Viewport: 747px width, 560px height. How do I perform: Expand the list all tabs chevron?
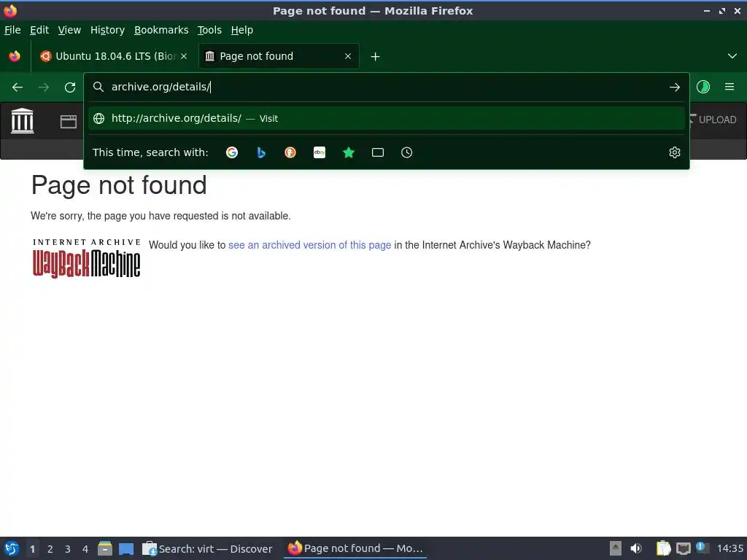coord(732,56)
